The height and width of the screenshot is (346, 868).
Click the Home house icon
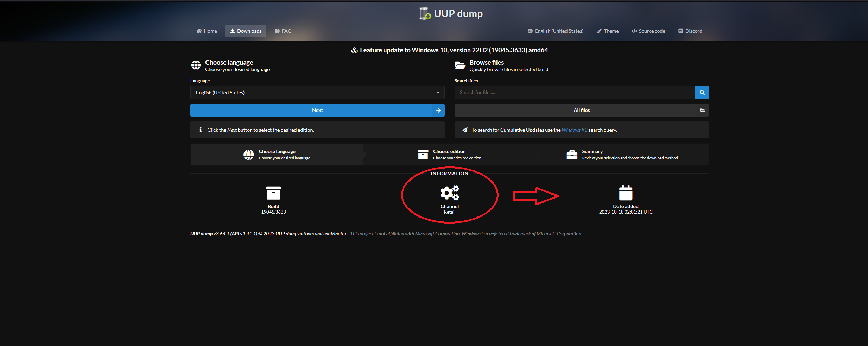[x=199, y=31]
